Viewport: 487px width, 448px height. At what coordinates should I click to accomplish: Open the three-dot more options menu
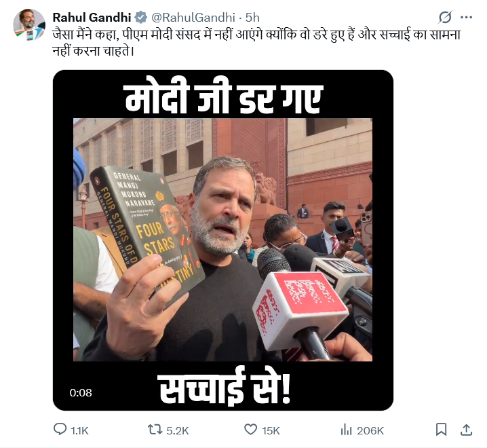(466, 18)
